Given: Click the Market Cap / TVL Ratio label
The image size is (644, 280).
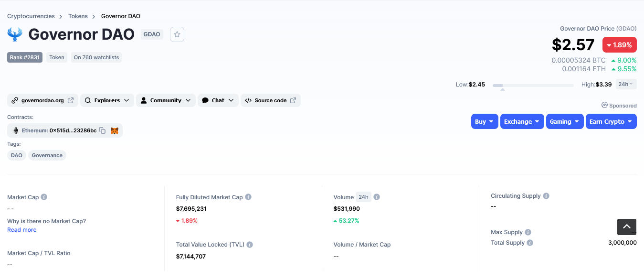Looking at the screenshot, I should tap(39, 253).
